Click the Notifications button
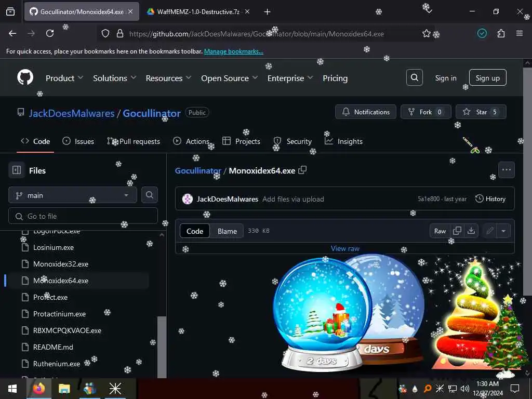Image resolution: width=532 pixels, height=399 pixels. (365, 112)
